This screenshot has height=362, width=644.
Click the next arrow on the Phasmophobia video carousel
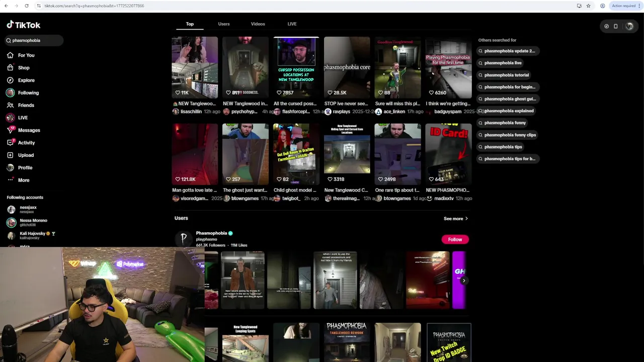pyautogui.click(x=463, y=281)
